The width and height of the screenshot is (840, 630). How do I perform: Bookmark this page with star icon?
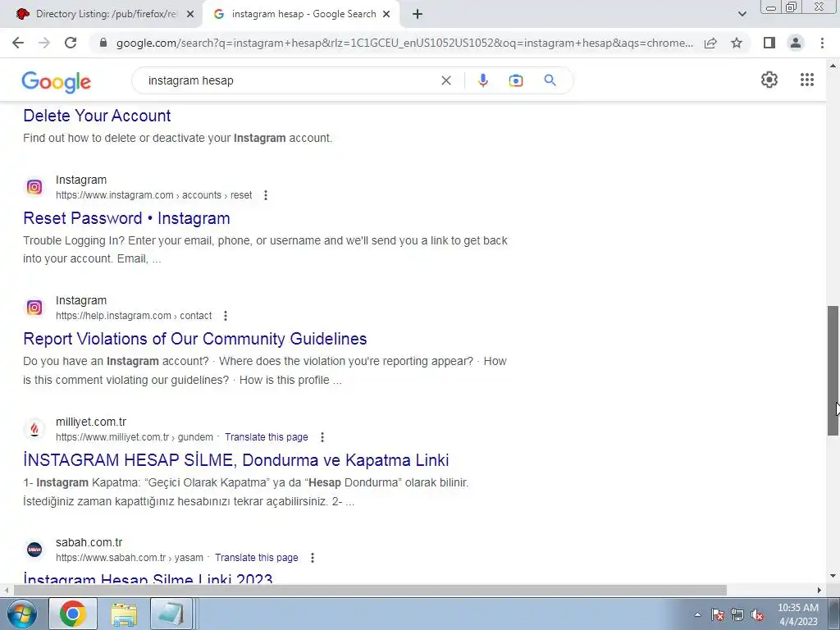(737, 43)
